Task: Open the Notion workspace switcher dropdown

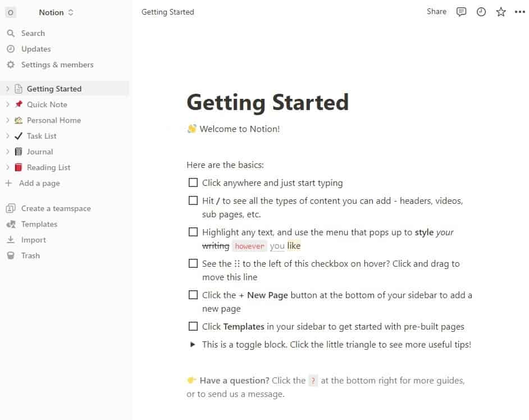Action: 56,12
